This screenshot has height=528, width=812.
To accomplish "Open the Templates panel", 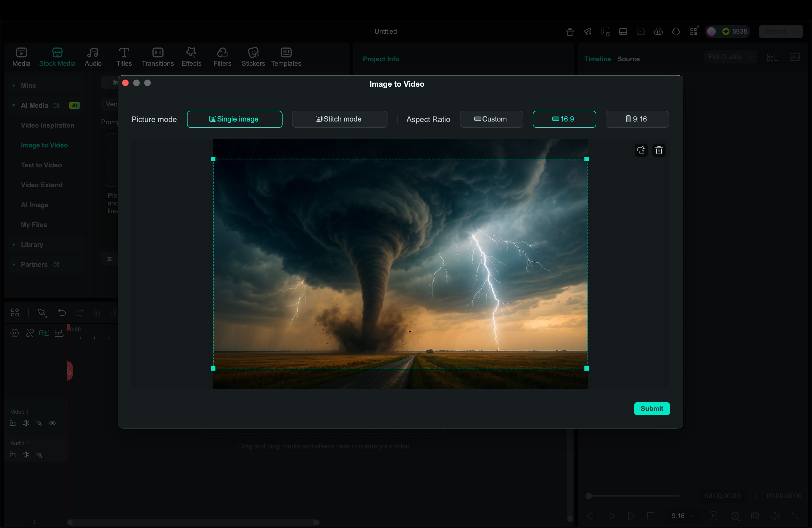I will pyautogui.click(x=286, y=57).
